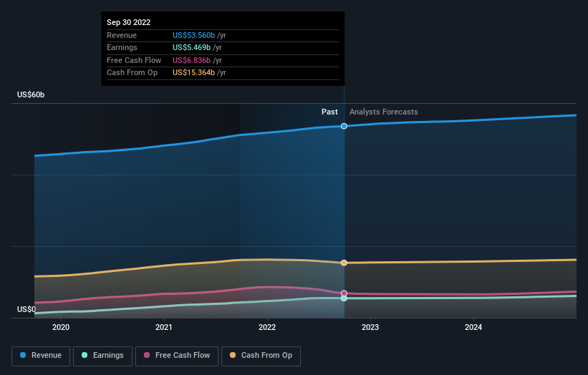Screen dimensions: 588x375
Task: Click the Free Cash Flow label in tooltip
Action: (x=134, y=60)
